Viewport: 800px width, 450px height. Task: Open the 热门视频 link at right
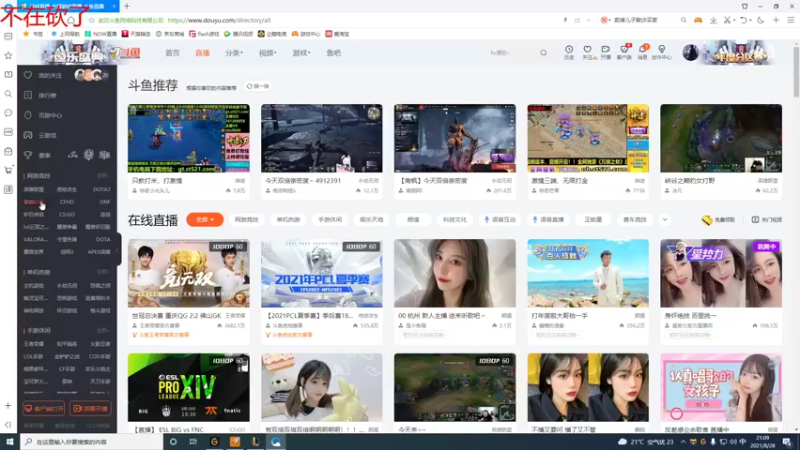767,219
